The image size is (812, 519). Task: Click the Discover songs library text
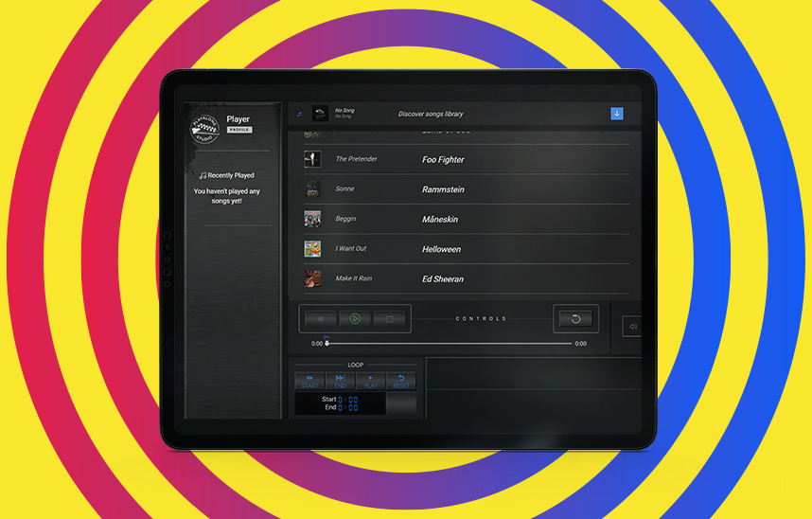431,114
